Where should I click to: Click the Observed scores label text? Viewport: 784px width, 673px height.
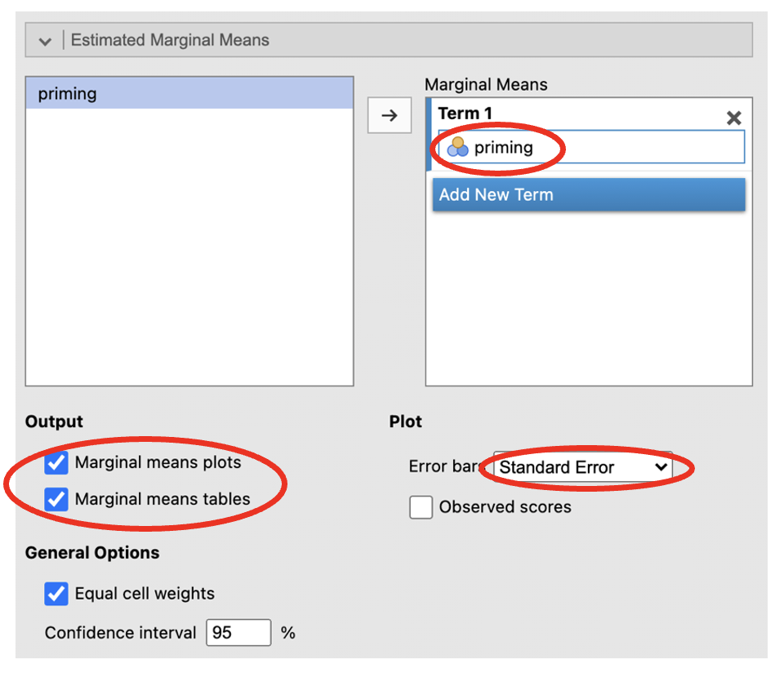[505, 507]
